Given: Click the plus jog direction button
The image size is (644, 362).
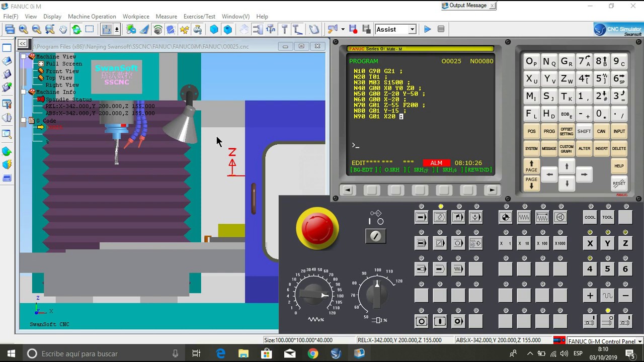Looking at the screenshot, I should [x=590, y=296].
